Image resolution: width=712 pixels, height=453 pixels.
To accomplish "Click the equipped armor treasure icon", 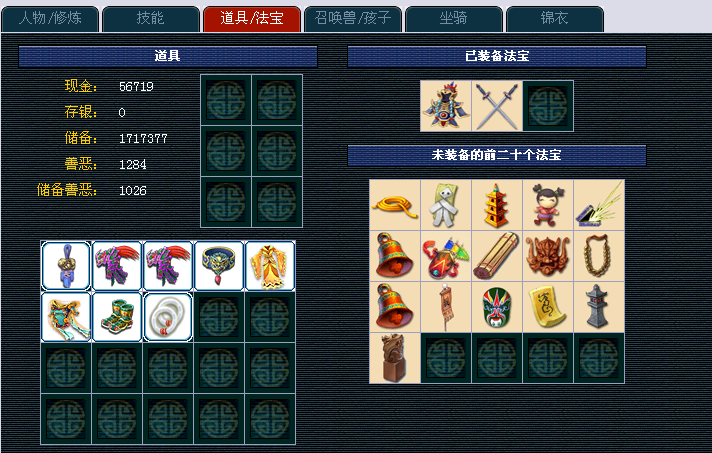I will click(x=446, y=106).
